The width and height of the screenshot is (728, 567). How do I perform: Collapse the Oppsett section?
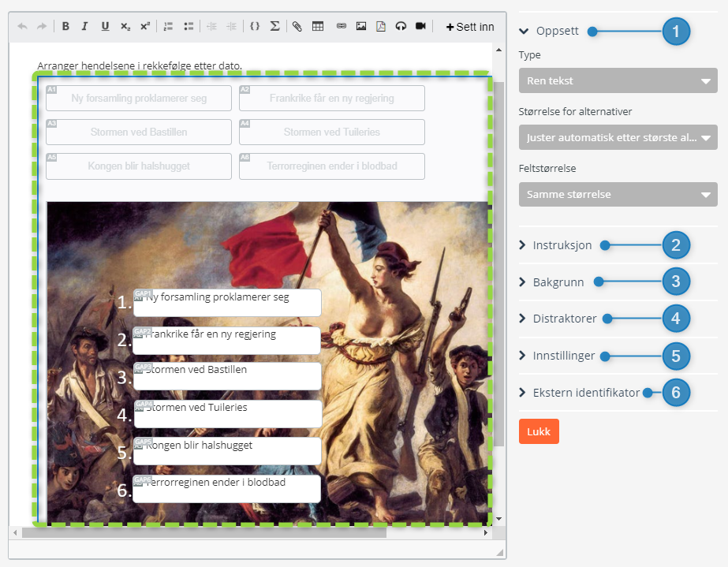pyautogui.click(x=549, y=31)
